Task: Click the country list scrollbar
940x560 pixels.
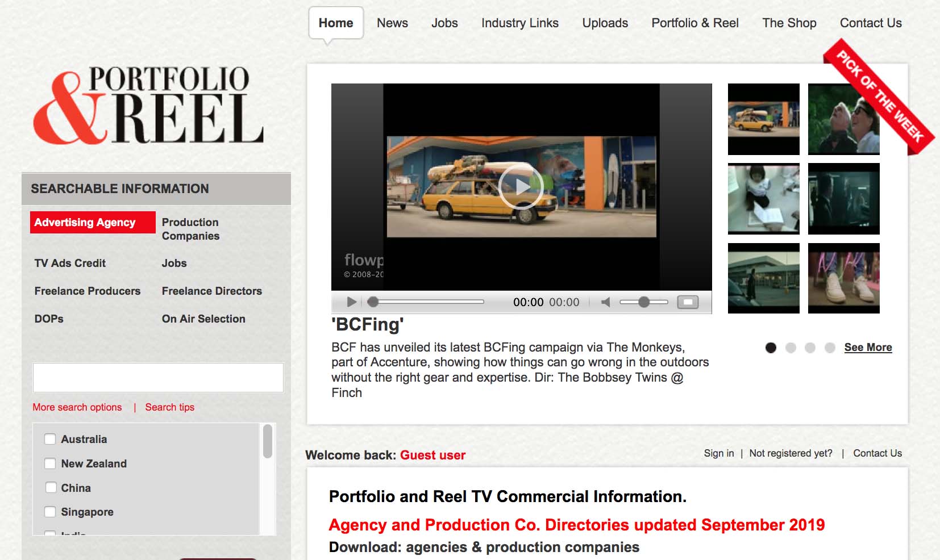Action: [268, 442]
